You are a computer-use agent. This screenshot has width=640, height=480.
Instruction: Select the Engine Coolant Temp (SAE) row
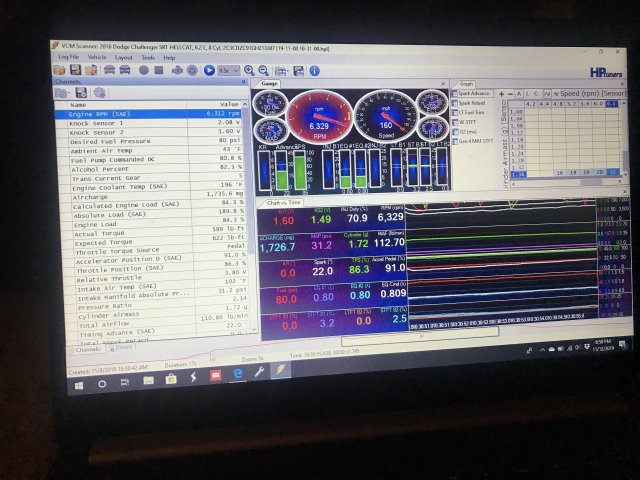click(x=152, y=187)
